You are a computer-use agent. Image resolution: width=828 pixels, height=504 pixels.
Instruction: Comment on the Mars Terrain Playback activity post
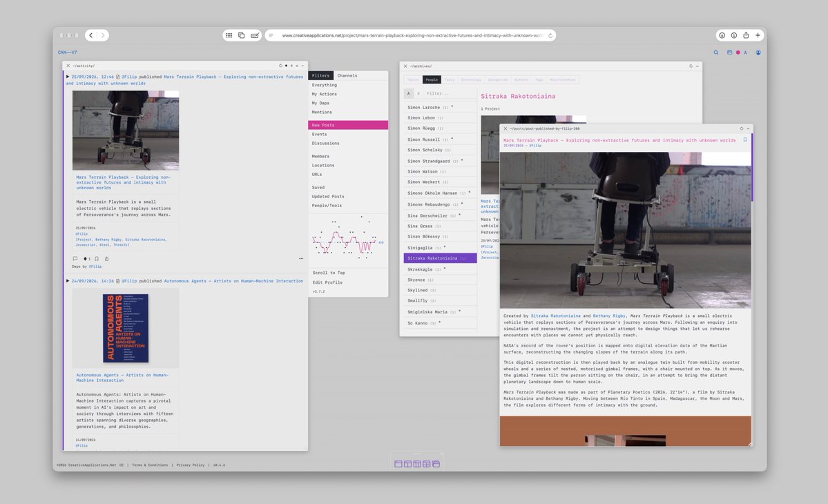pos(75,259)
